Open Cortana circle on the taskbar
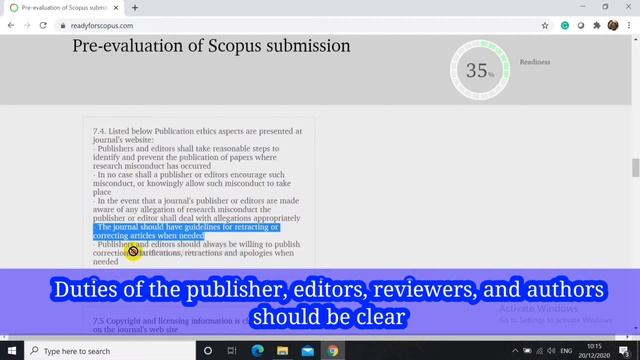Screen dimensions: 640x360 pyautogui.click(x=208, y=351)
